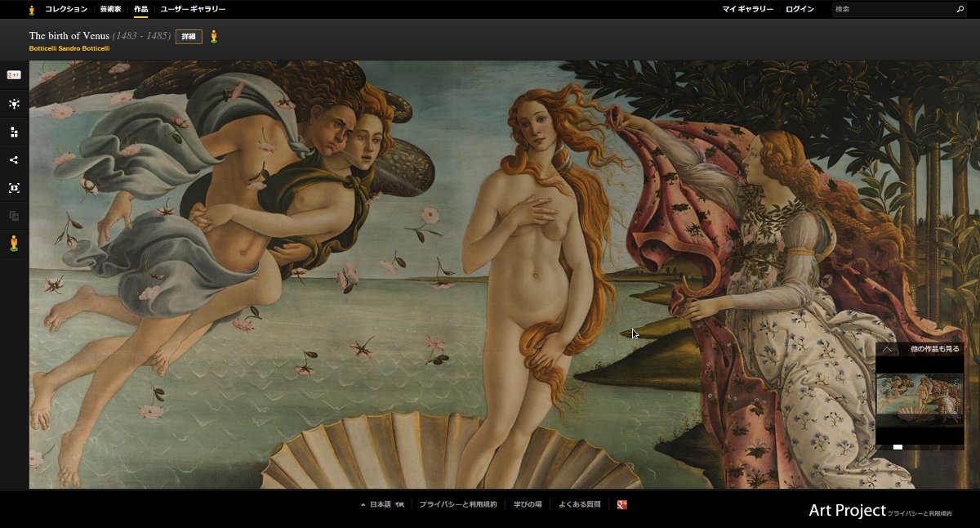Select the 作品 tab in navigation
The image size is (980, 528).
[x=140, y=9]
